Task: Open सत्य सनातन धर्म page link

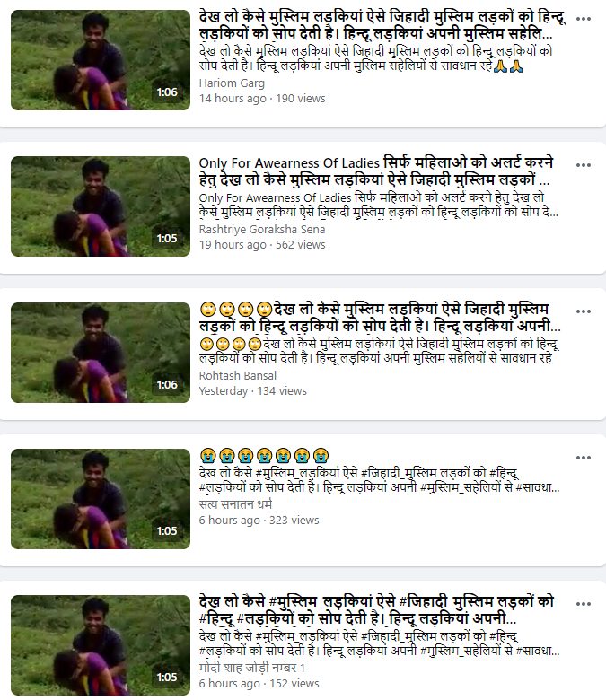Action: (x=235, y=504)
